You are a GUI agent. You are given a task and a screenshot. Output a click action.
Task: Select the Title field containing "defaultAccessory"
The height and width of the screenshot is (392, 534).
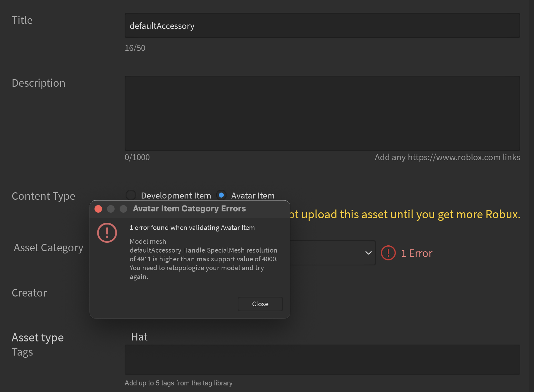322,25
